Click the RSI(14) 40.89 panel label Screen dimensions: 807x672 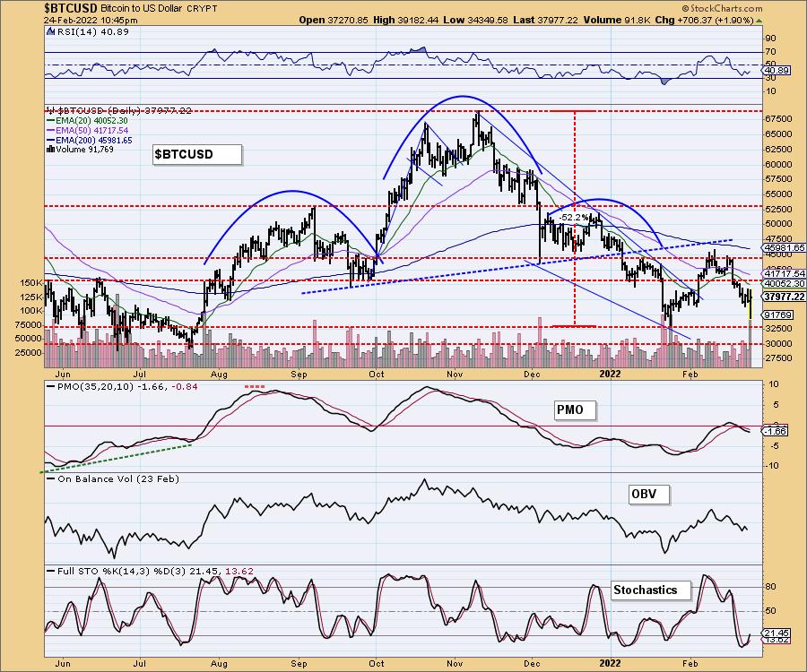[x=92, y=32]
